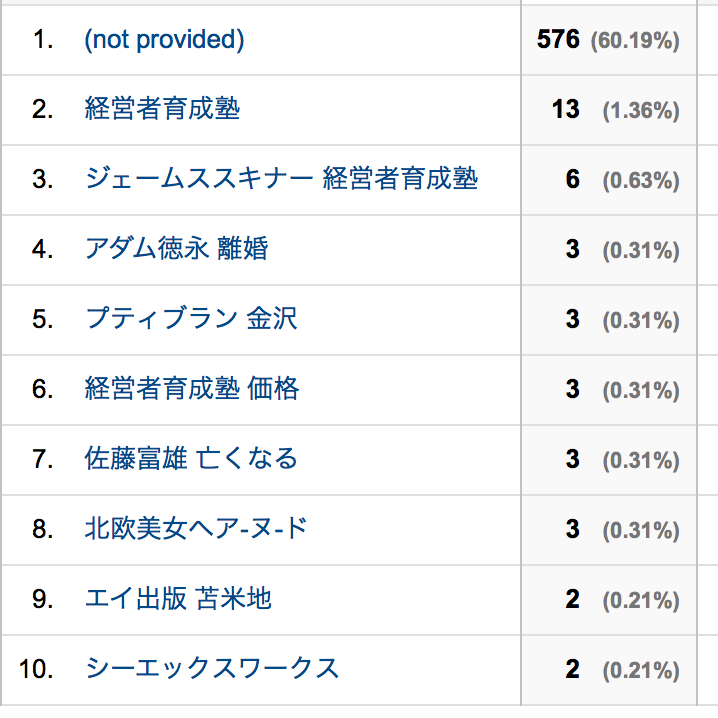Image resolution: width=718 pixels, height=718 pixels.
Task: Click the 576 sessions value cell
Action: point(558,40)
